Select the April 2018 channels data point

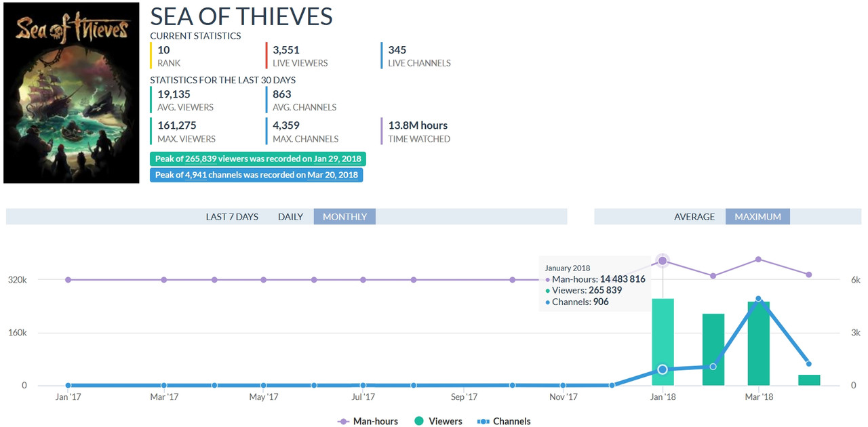808,364
